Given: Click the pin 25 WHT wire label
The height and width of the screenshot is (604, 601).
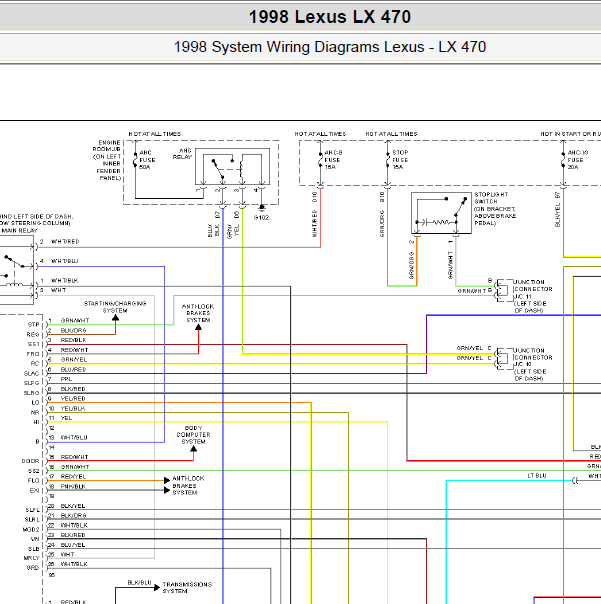Looking at the screenshot, I should (67, 554).
